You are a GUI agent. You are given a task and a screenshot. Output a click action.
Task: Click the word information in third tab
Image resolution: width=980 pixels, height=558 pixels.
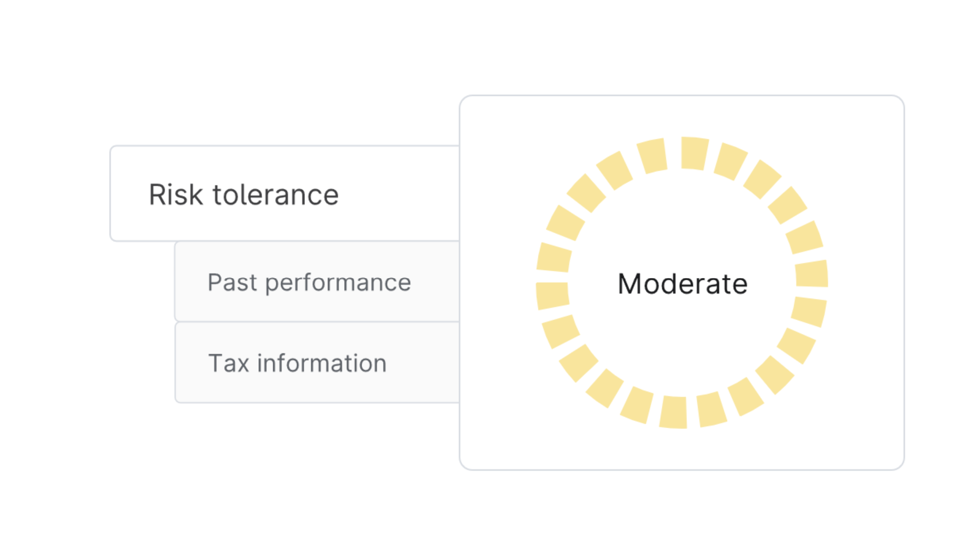(322, 364)
